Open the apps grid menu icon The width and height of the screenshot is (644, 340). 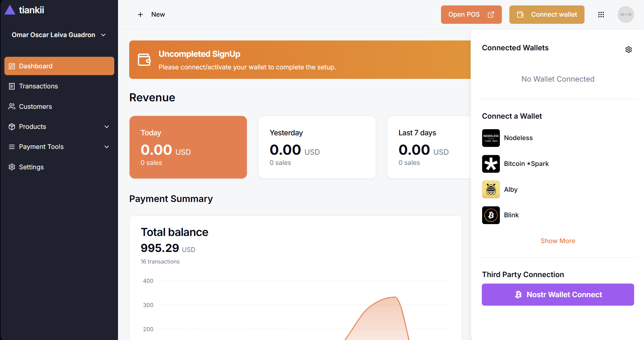[601, 15]
